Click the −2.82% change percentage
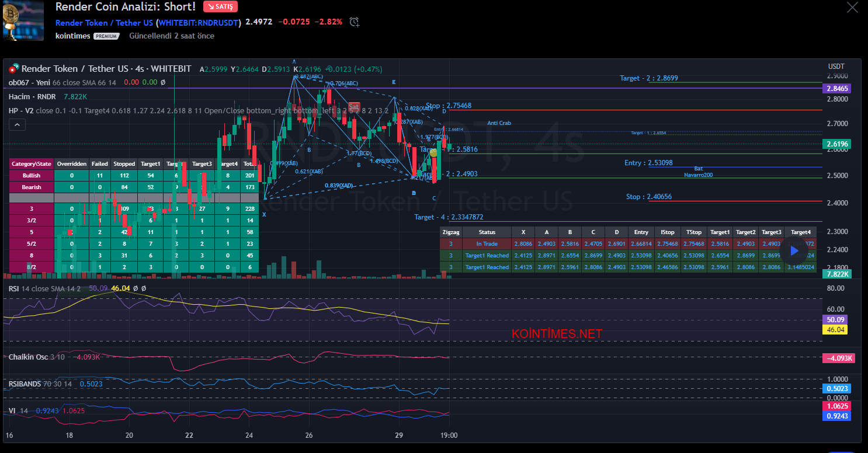The height and width of the screenshot is (453, 868). coord(328,22)
